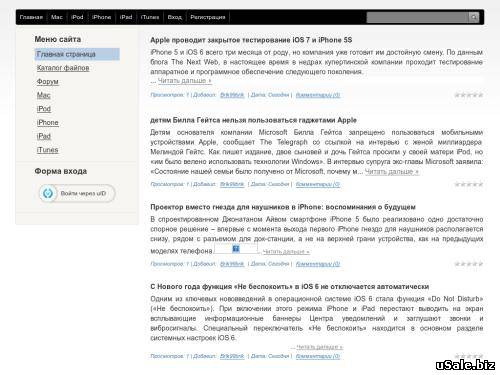Rate Do Not Disturb article with stars
Viewport: 500px width, 375px height.
coord(469,356)
